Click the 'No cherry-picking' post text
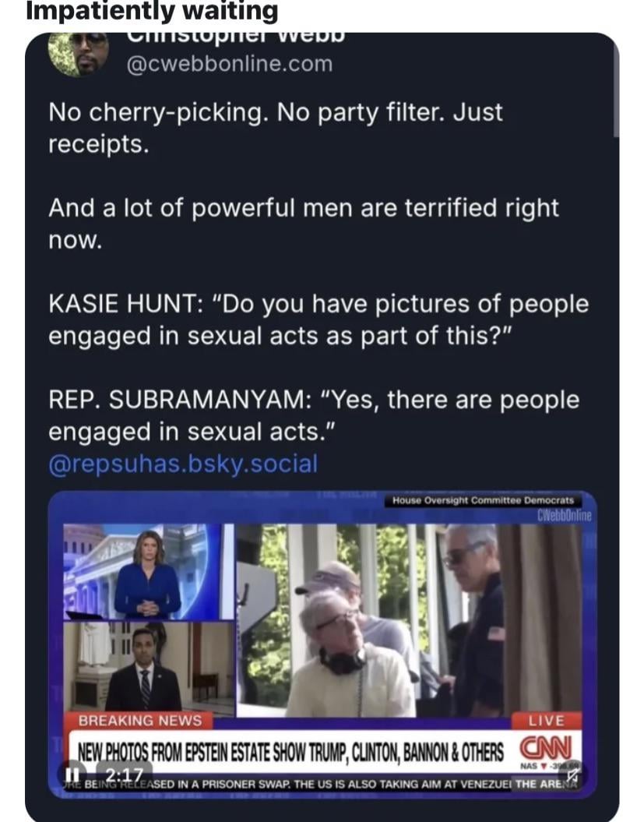The width and height of the screenshot is (644, 822). point(276,128)
